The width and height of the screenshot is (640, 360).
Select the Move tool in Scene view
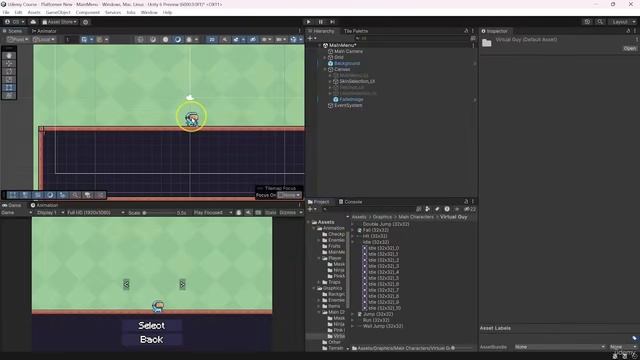point(9,64)
